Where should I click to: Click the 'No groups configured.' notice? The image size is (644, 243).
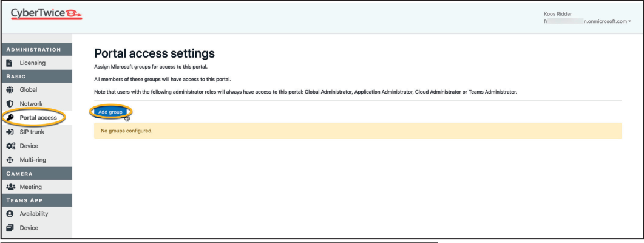click(358, 131)
